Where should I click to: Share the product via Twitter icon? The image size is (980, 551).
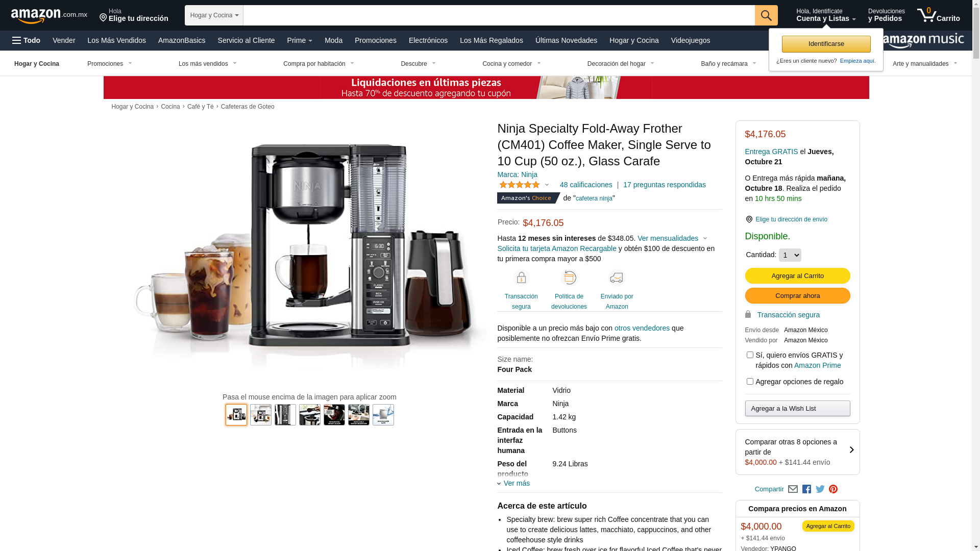coord(820,489)
